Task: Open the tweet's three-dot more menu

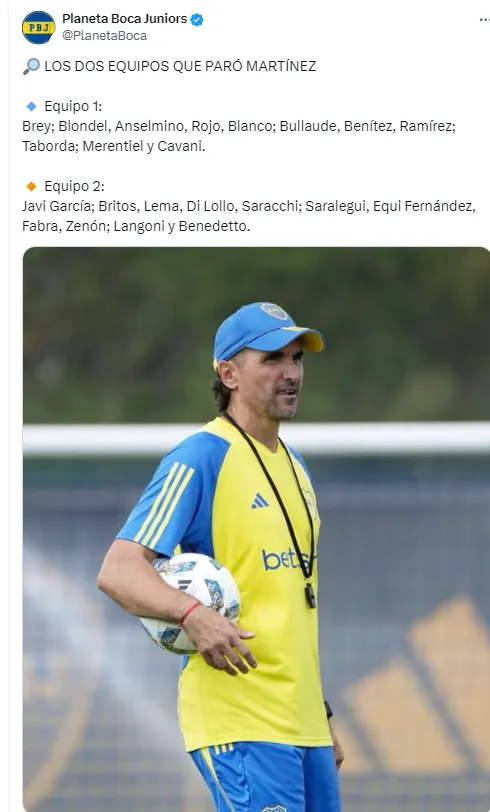Action: [x=484, y=20]
